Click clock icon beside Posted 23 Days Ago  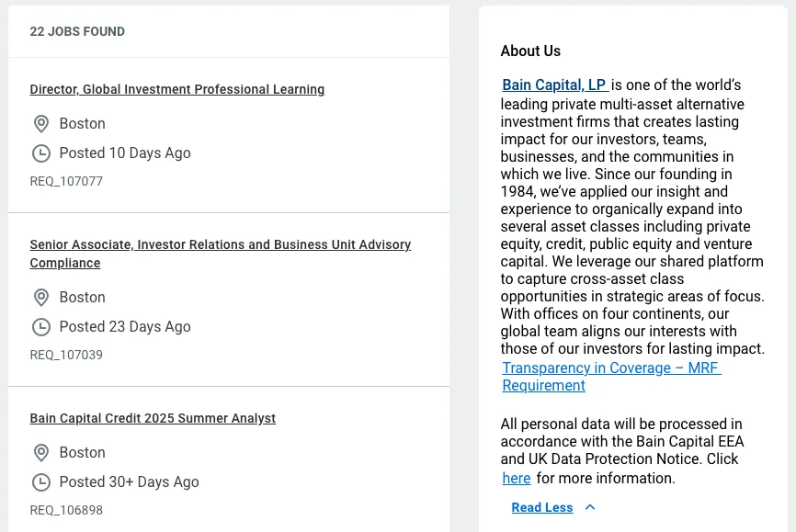point(41,327)
